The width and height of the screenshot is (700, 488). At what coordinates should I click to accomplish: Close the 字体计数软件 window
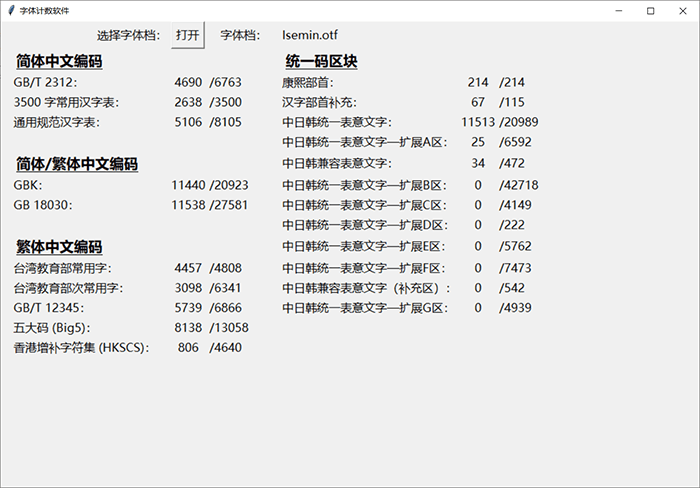click(x=683, y=10)
